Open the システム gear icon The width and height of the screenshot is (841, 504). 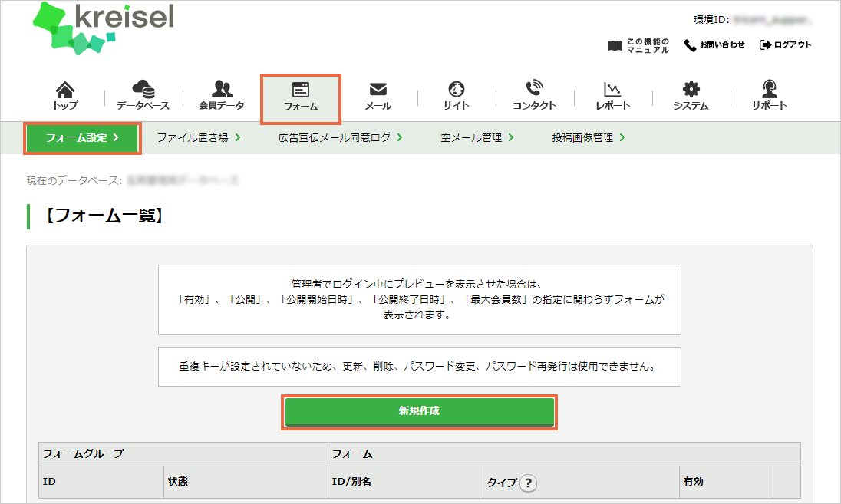pyautogui.click(x=691, y=89)
